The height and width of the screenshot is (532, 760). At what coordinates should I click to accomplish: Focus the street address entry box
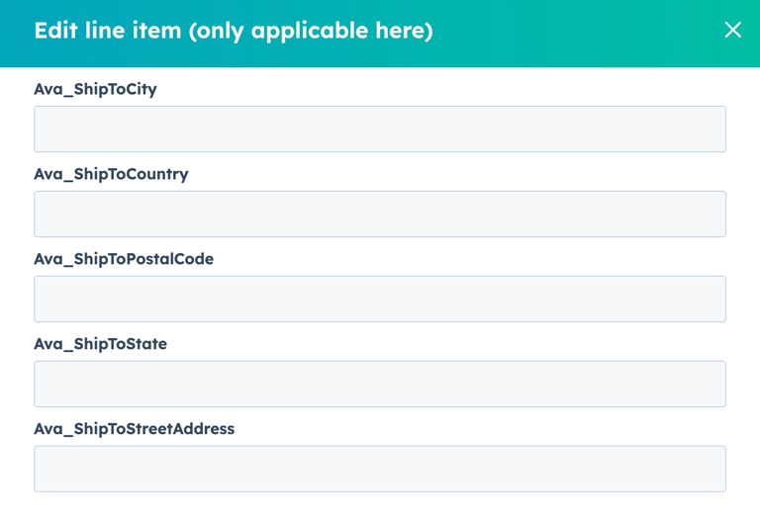(x=379, y=470)
